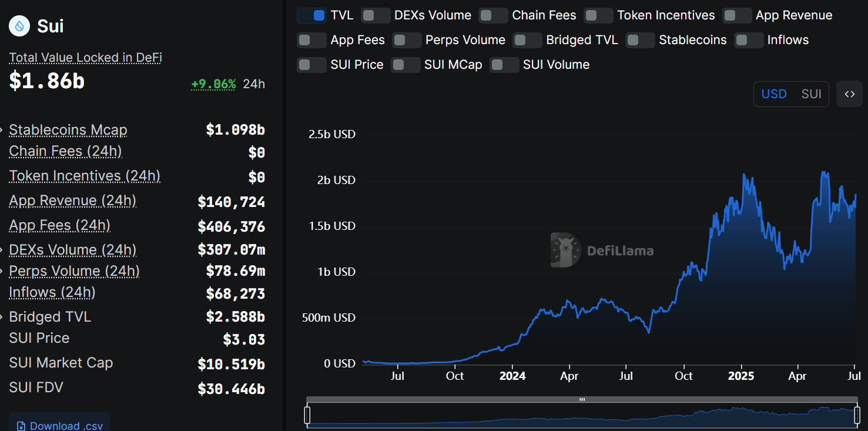Click the 2.5b USD axis label
The width and height of the screenshot is (868, 431).
click(332, 134)
